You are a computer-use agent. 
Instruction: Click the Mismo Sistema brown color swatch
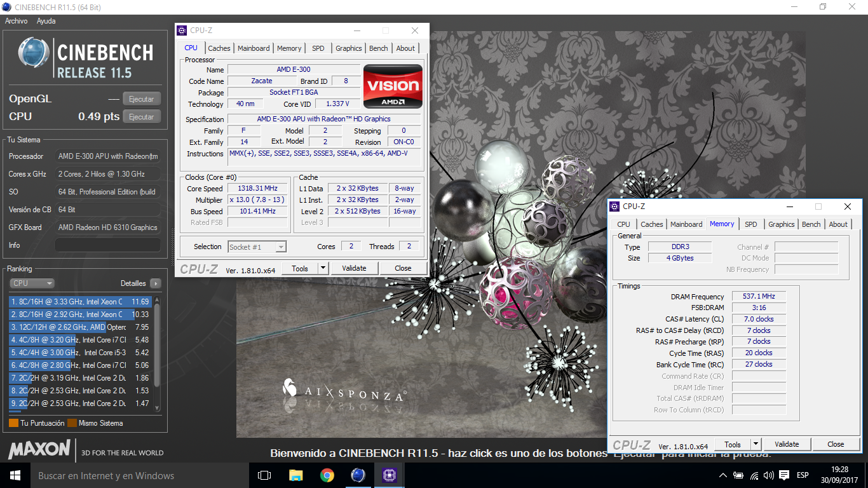click(72, 423)
